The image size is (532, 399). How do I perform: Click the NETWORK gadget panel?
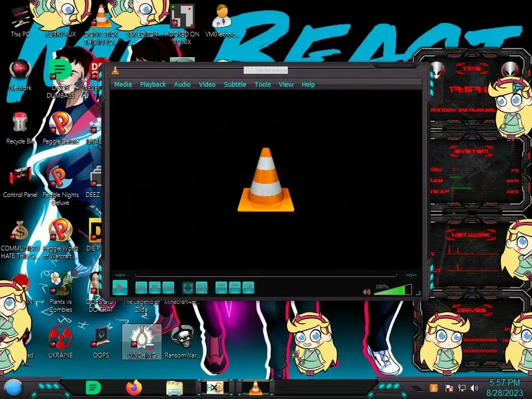point(472,255)
